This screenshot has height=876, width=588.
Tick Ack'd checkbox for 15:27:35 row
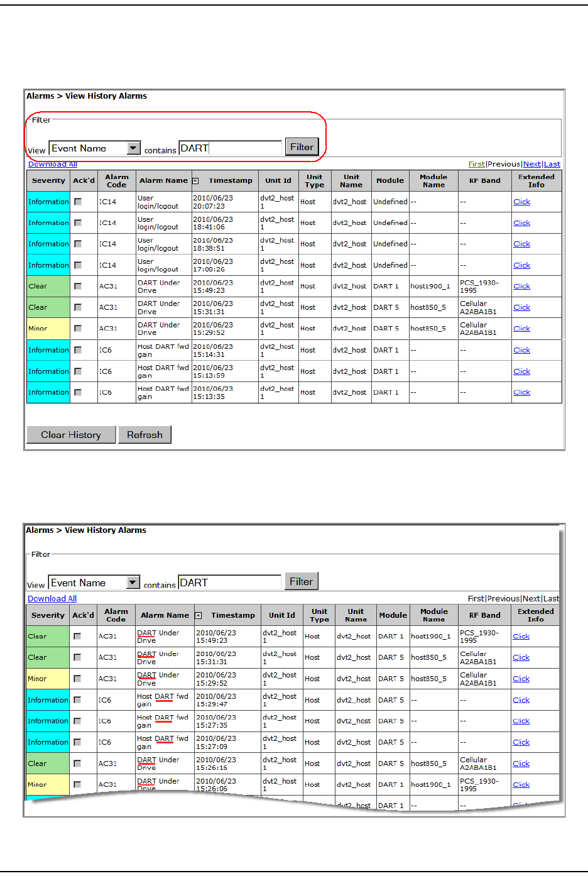tap(77, 721)
